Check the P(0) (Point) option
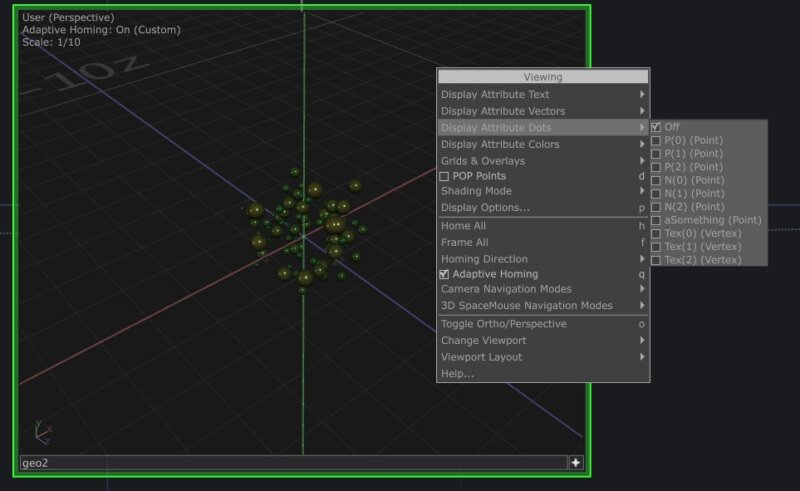This screenshot has height=491, width=800. pyautogui.click(x=656, y=141)
